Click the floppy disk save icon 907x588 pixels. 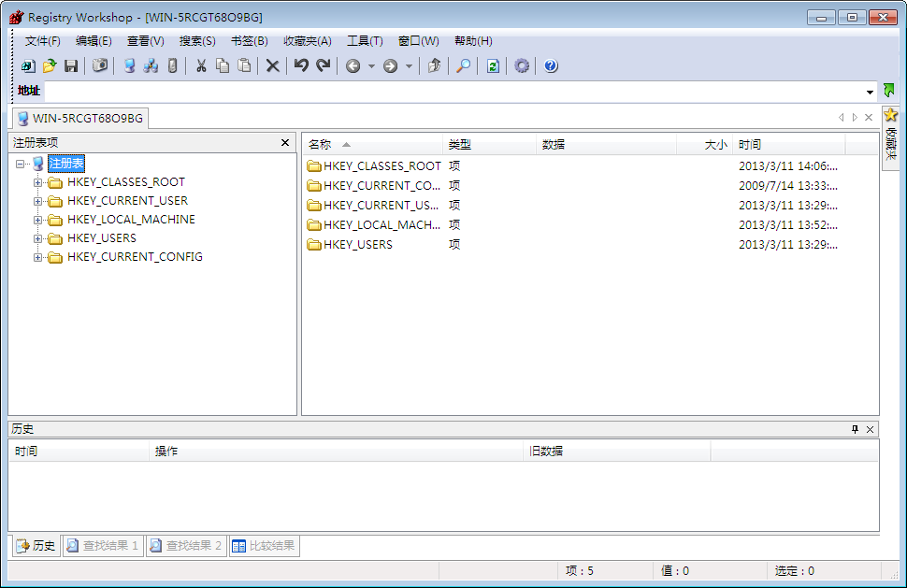pyautogui.click(x=71, y=66)
